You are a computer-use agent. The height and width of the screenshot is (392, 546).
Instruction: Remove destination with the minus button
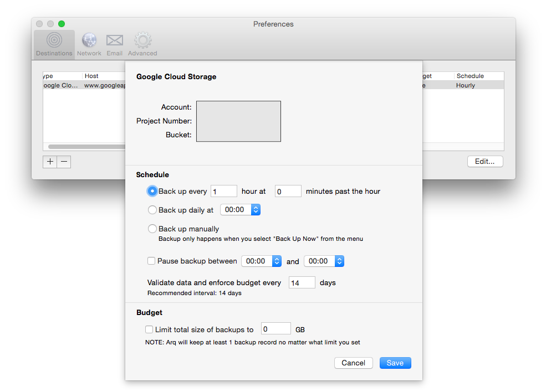tap(64, 162)
